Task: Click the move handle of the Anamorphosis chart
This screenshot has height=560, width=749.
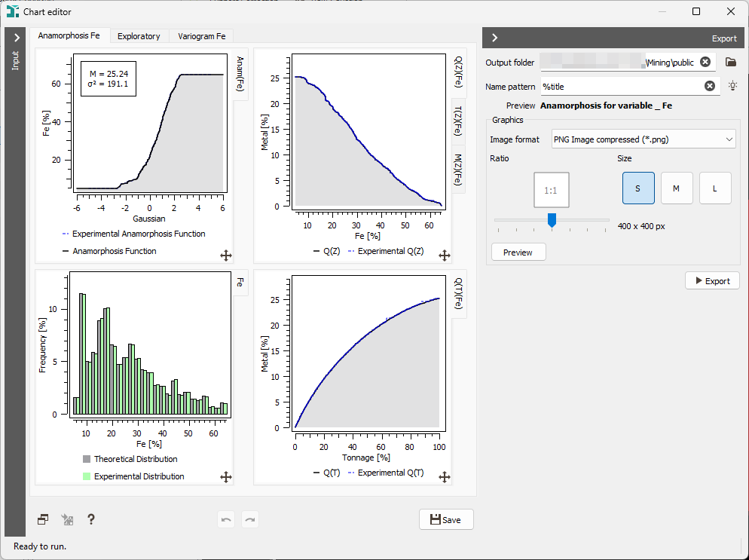Action: coord(226,256)
